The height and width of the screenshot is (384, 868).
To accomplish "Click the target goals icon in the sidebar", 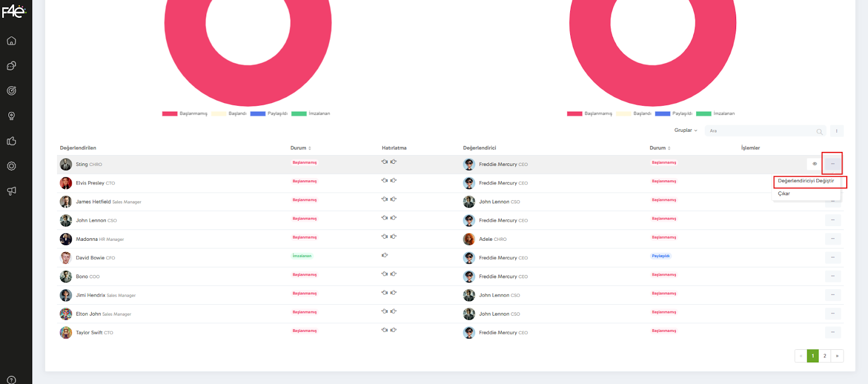I will click(x=11, y=91).
